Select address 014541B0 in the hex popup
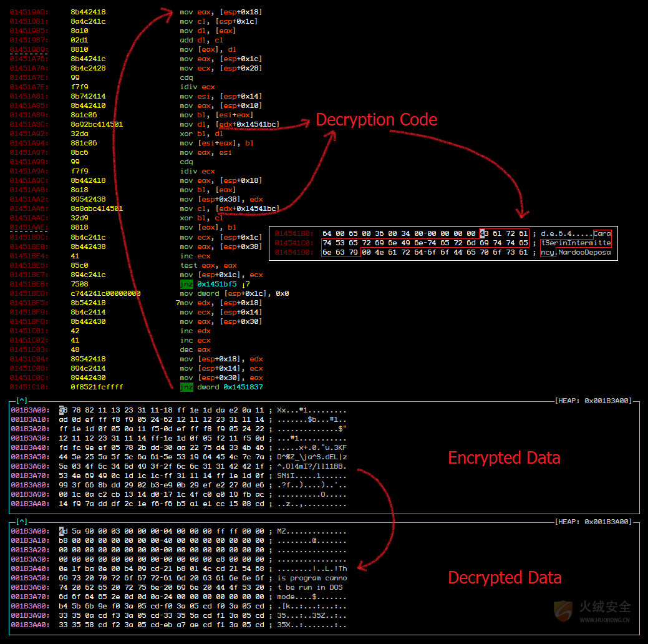 [x=294, y=233]
